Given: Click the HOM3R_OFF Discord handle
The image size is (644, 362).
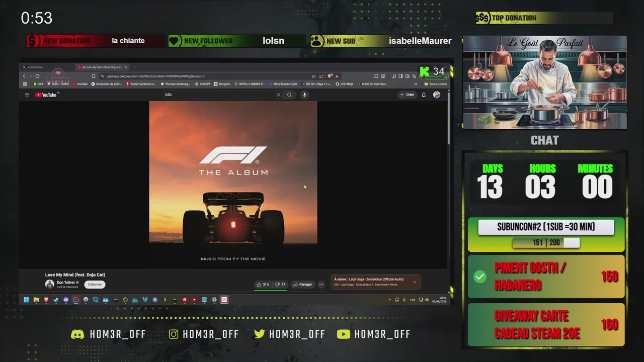Looking at the screenshot, I should tap(109, 334).
